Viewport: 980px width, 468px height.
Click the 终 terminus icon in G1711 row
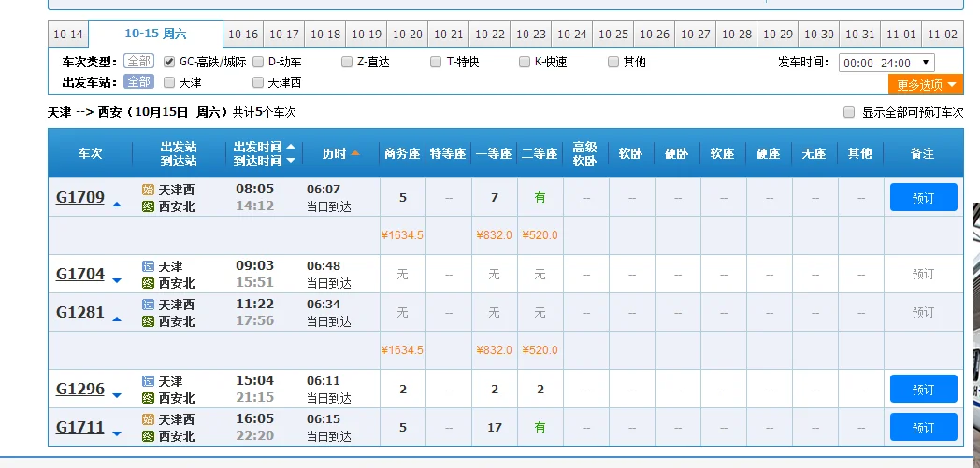148,436
